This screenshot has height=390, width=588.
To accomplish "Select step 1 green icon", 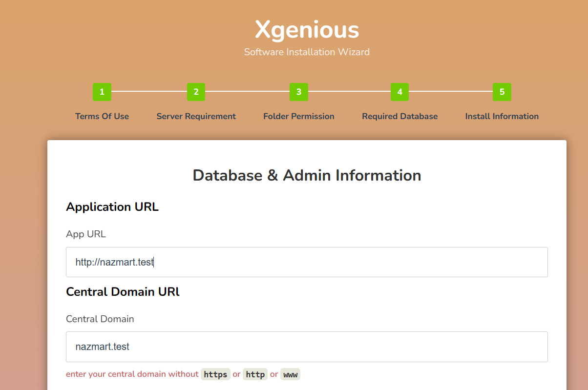I will click(102, 92).
